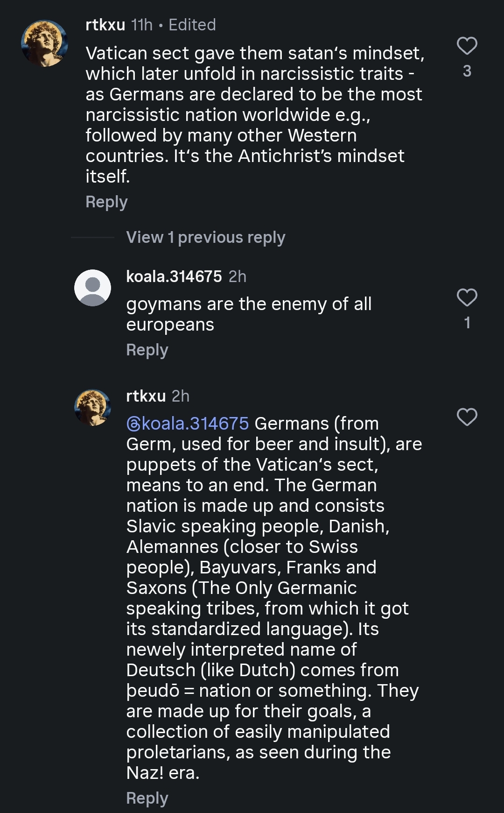The height and width of the screenshot is (813, 504).
Task: Open rtkxu username on the 11h comment
Action: (x=105, y=25)
